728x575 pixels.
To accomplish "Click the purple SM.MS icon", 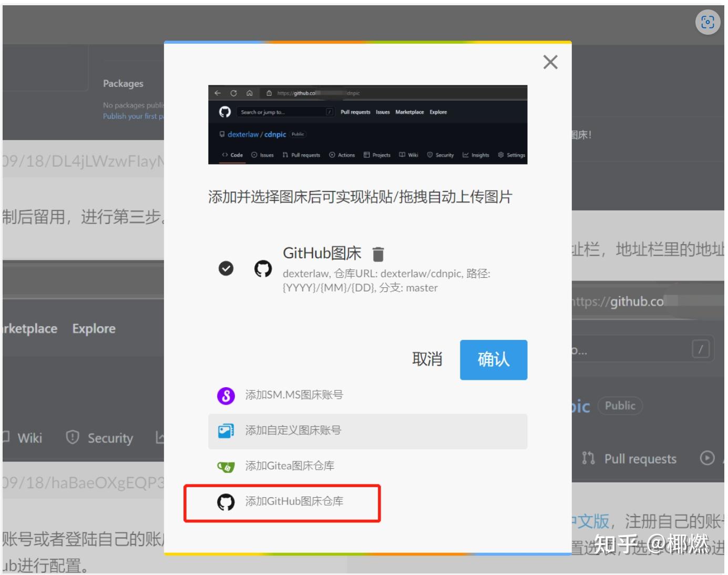I will [226, 395].
